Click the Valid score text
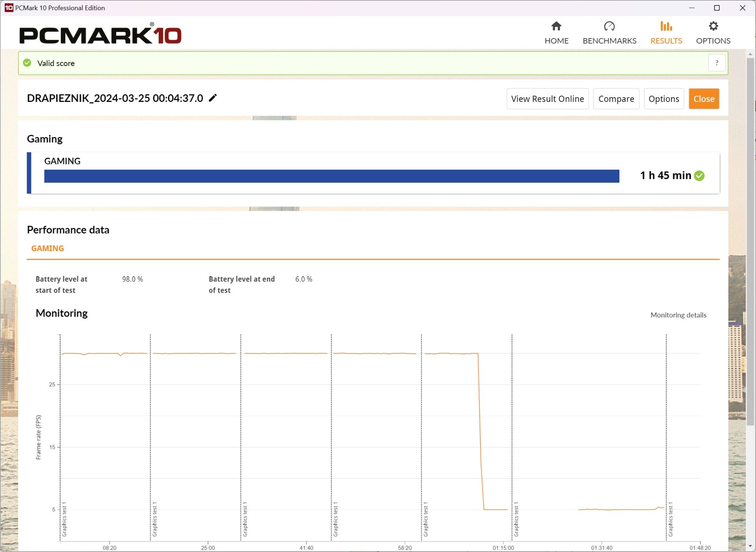The image size is (756, 552). (56, 63)
